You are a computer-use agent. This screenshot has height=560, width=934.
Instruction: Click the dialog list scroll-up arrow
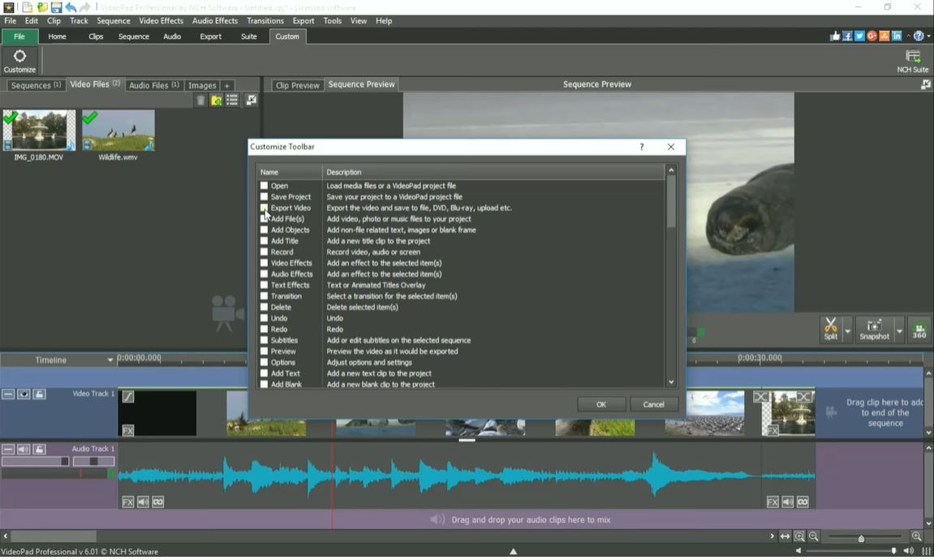[671, 170]
